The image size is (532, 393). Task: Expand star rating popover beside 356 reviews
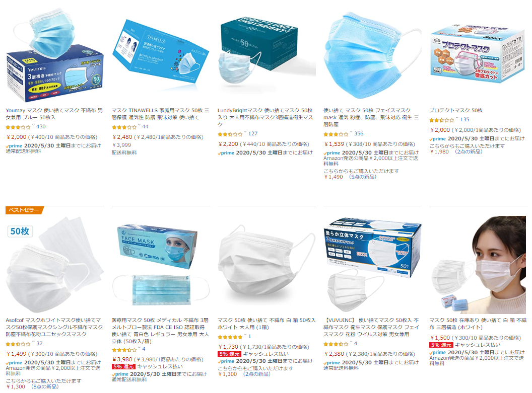pyautogui.click(x=351, y=133)
